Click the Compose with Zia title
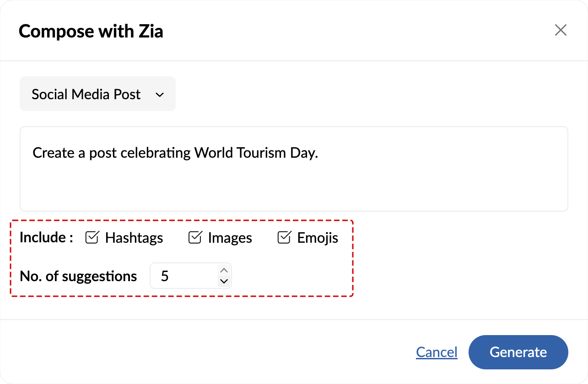Viewport: 588px width, 384px height. pos(91,31)
